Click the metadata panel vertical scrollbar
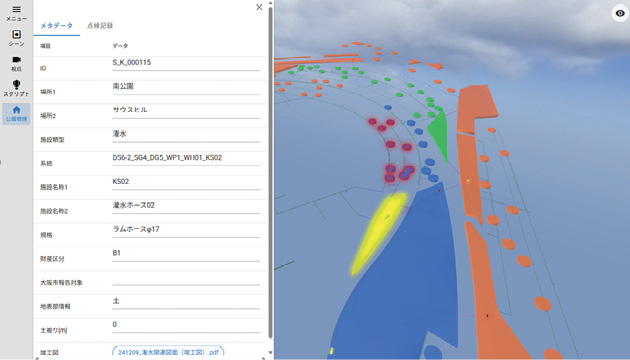Image resolution: width=630 pixels, height=360 pixels. 270,173
